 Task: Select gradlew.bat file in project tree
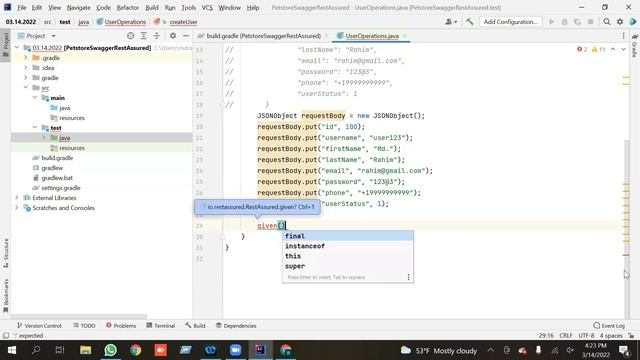point(57,178)
